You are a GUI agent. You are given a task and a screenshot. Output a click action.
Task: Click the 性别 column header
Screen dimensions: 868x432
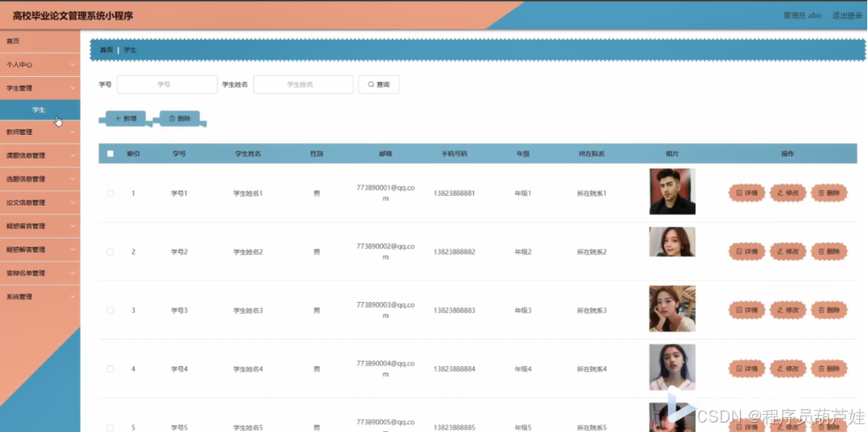(316, 154)
